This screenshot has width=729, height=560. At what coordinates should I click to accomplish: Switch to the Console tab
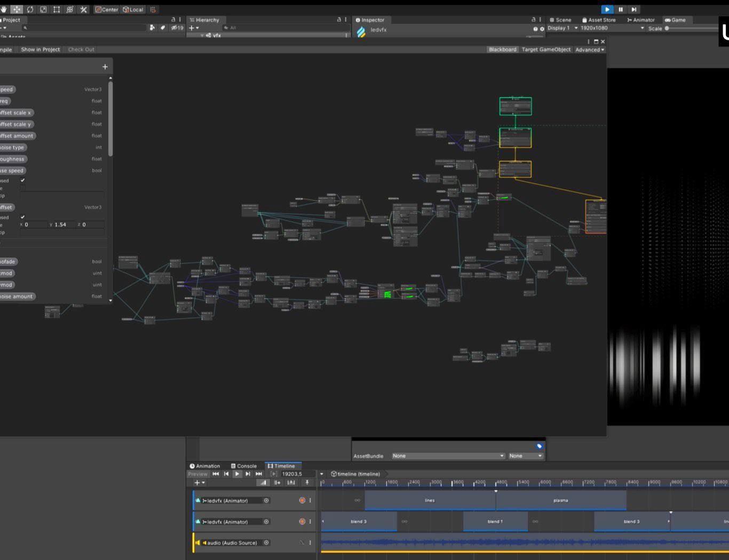pyautogui.click(x=243, y=466)
